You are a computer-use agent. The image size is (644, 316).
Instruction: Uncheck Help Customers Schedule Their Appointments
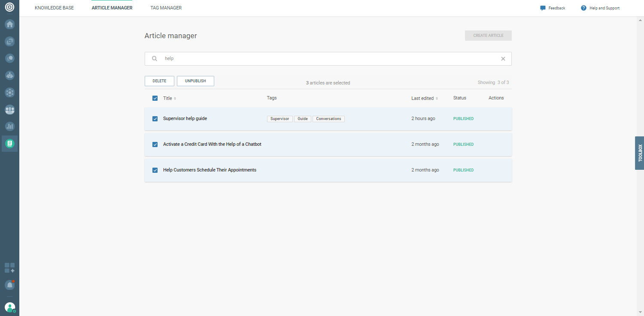155,170
